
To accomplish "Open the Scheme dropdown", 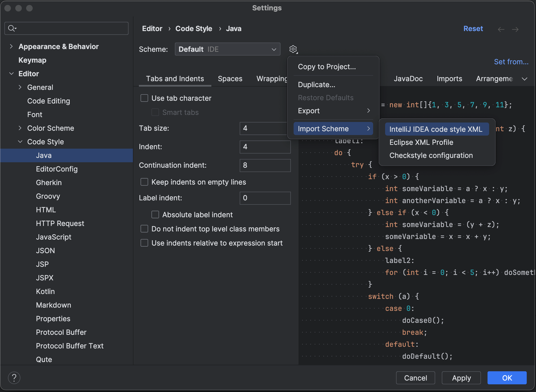I will (x=227, y=49).
